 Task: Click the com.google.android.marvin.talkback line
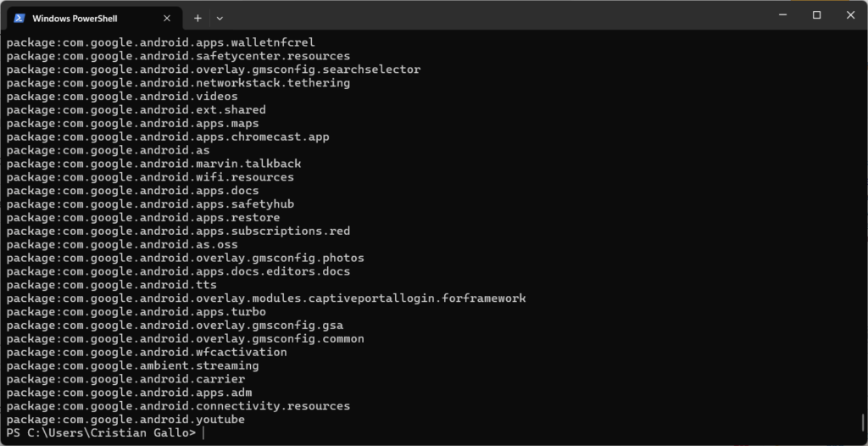pyautogui.click(x=153, y=164)
